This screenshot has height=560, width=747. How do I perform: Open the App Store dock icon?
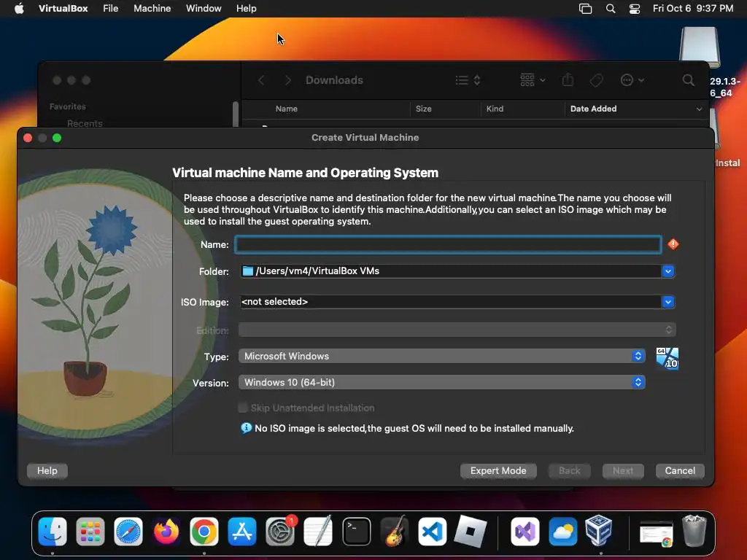coord(242,532)
